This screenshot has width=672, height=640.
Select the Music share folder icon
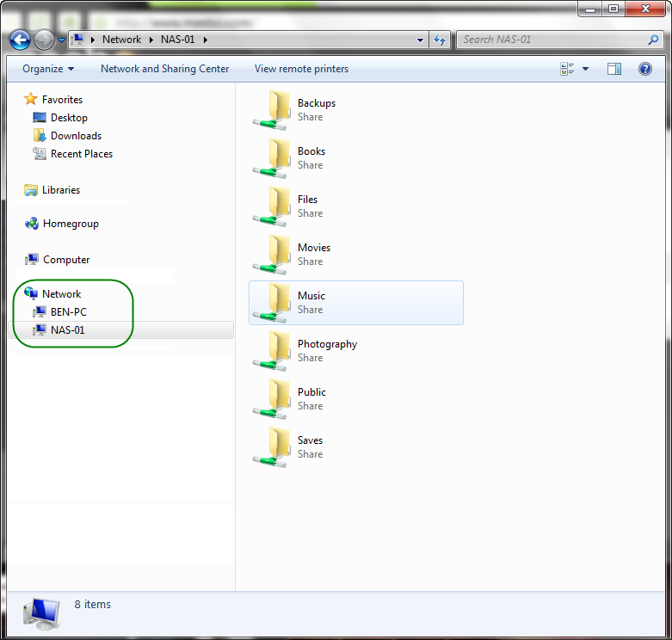point(272,303)
